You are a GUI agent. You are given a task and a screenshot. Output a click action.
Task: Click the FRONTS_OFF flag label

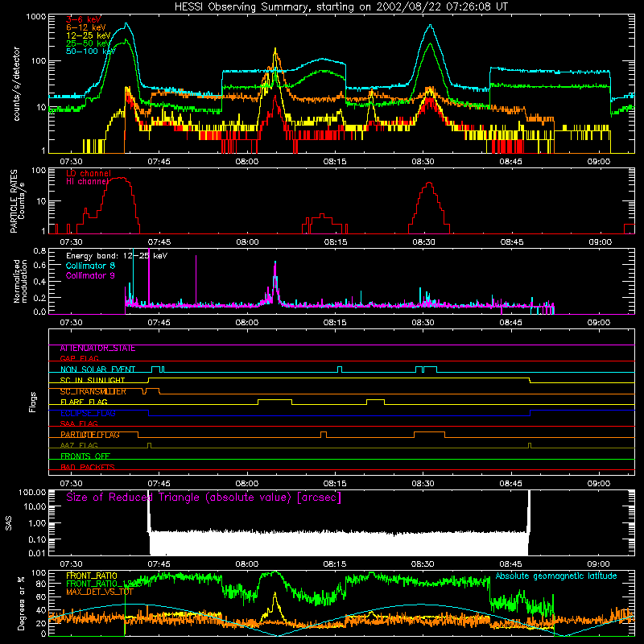click(85, 456)
